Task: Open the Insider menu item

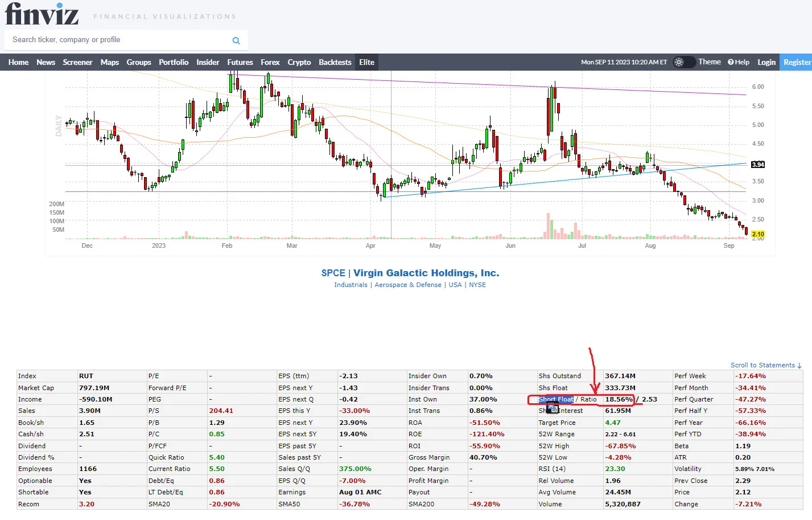Action: [x=208, y=62]
